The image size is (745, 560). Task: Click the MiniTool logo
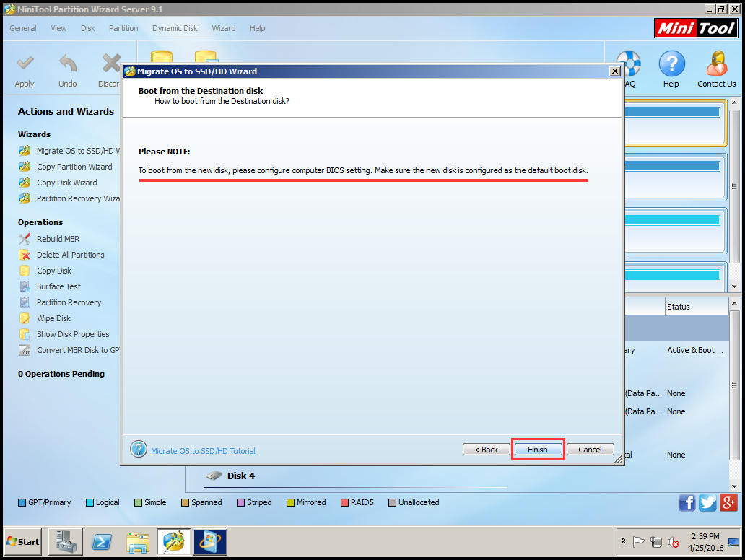coord(696,28)
